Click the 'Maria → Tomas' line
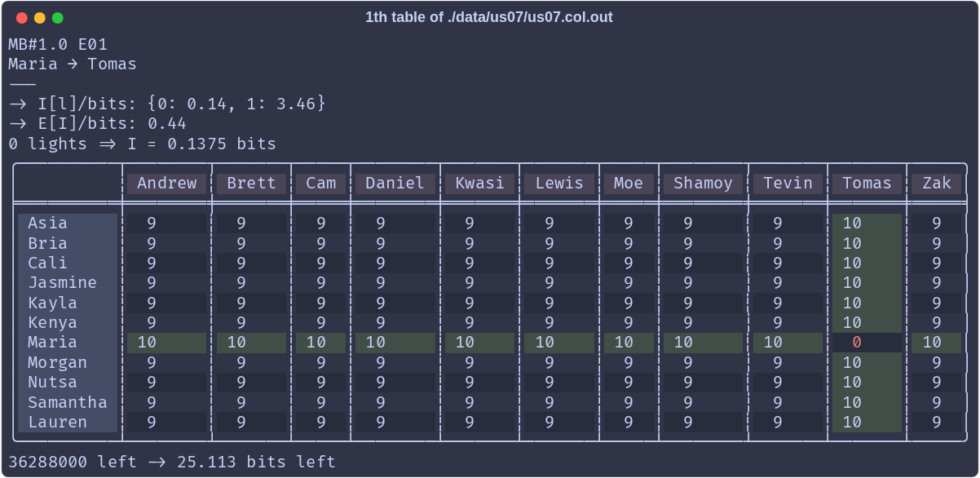 [73, 64]
